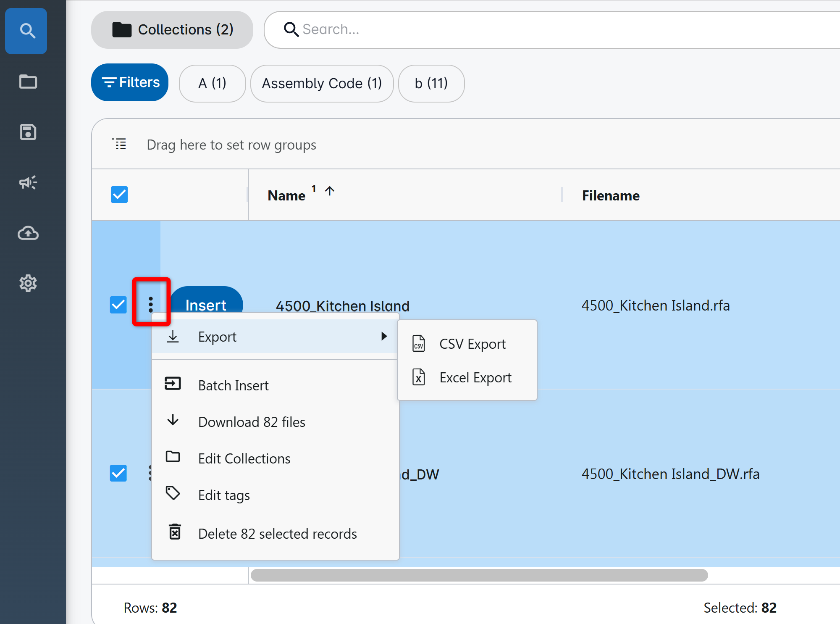Click the save disk sidebar icon
Screen dimensions: 840x624
[x=28, y=132]
